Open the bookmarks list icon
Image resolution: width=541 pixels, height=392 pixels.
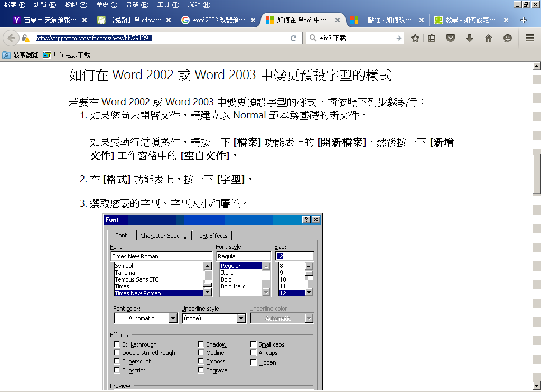coord(432,38)
